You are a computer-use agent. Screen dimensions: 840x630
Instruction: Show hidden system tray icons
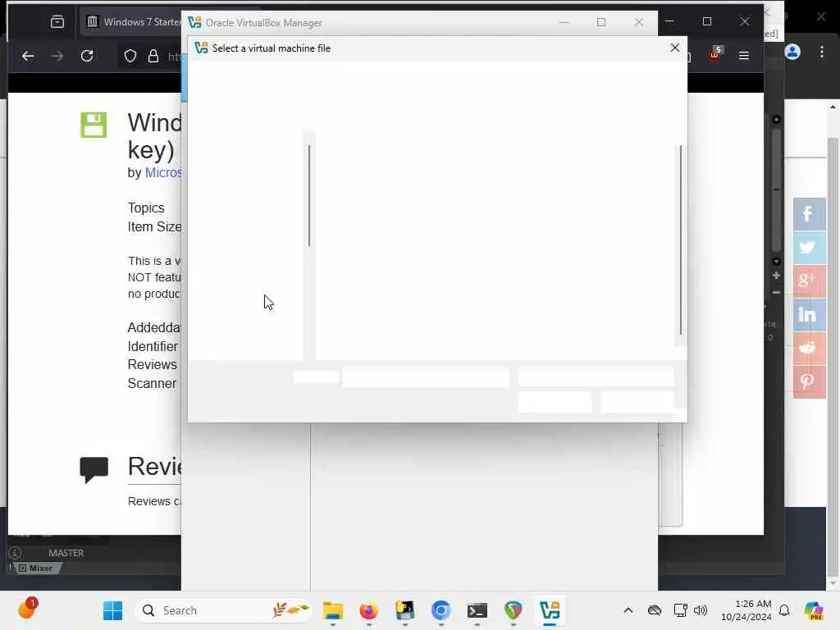coord(628,610)
